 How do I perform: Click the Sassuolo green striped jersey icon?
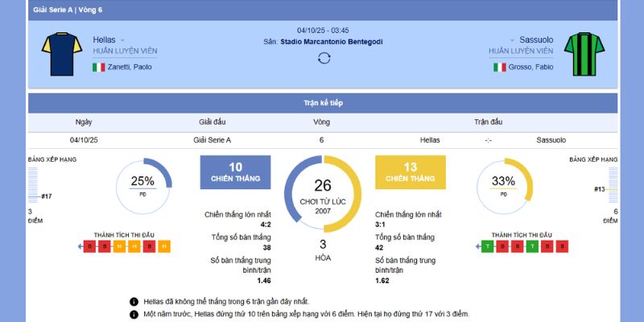583,53
